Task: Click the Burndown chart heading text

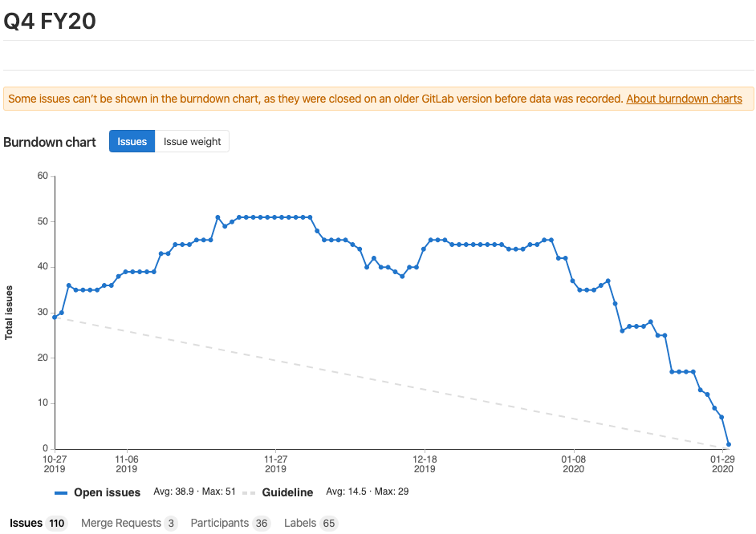Action: pos(50,142)
